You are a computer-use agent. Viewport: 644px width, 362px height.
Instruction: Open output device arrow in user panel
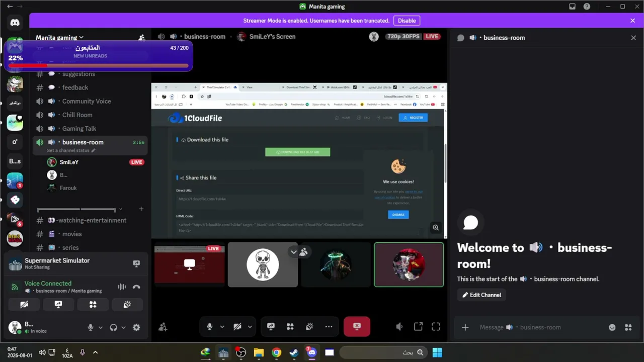coord(123,328)
